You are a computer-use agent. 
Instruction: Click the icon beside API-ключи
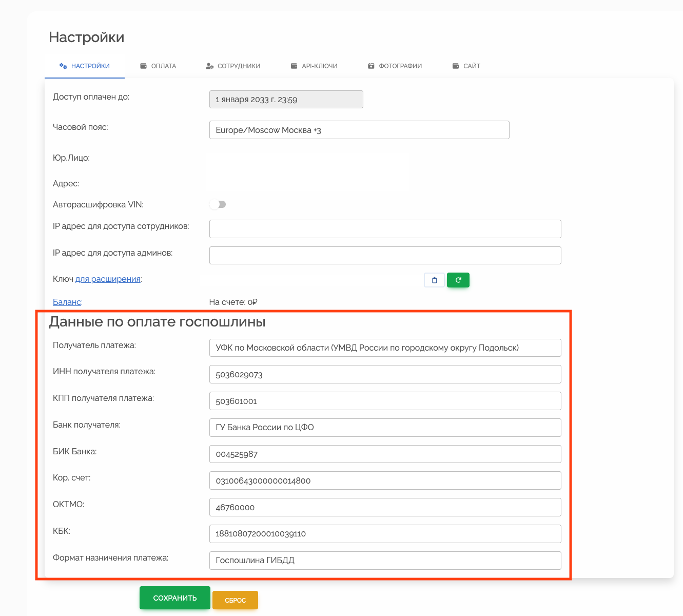click(x=294, y=66)
